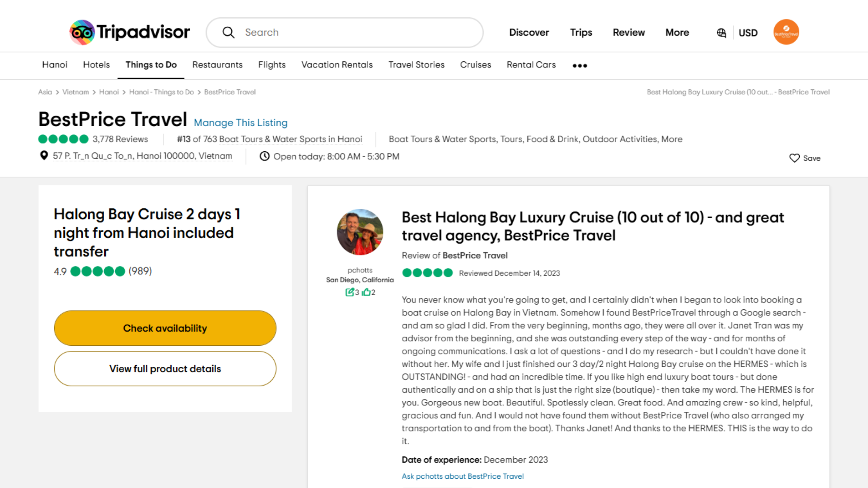868x488 pixels.
Task: Click reviewer's helpful votes thumbs-up icon
Action: 366,292
